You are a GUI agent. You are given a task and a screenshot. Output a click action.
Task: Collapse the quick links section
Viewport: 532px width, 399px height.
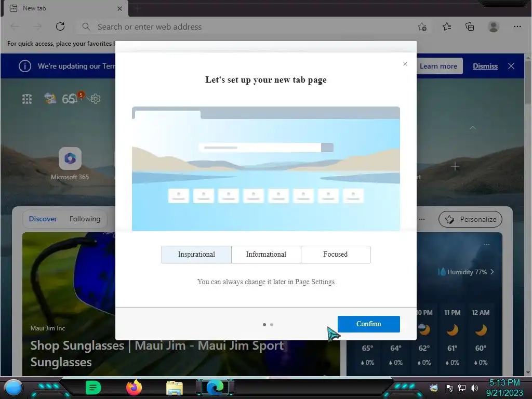tap(472, 128)
